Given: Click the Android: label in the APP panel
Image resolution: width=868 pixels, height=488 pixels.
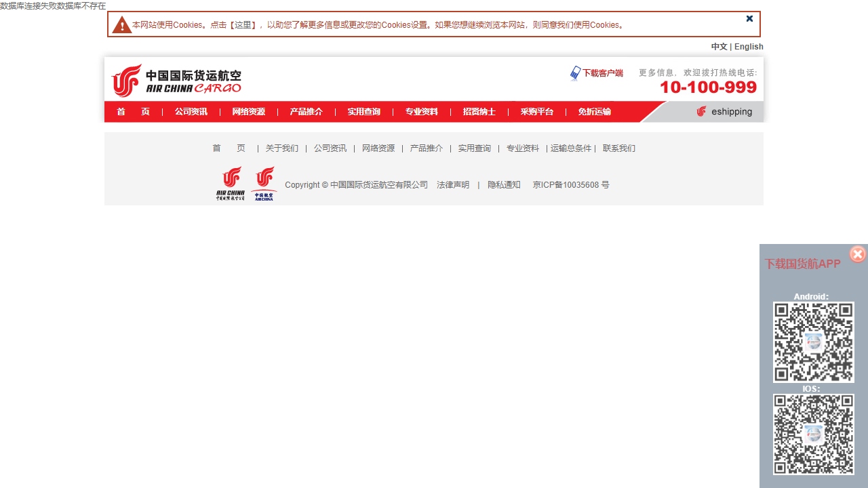Looking at the screenshot, I should [x=811, y=297].
